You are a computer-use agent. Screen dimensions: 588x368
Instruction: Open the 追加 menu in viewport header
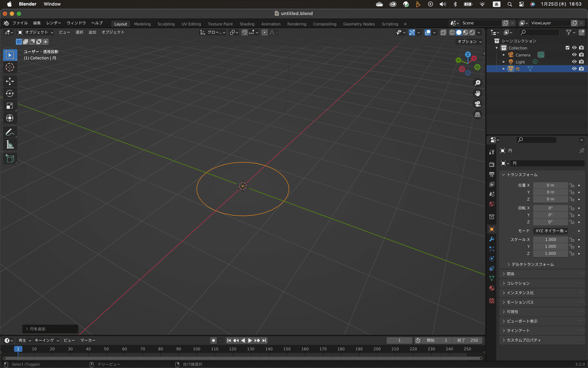point(92,32)
